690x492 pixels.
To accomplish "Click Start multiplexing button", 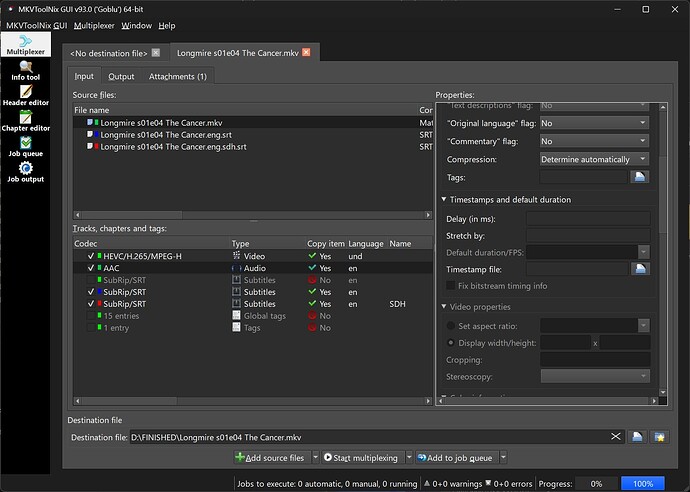I will (363, 458).
